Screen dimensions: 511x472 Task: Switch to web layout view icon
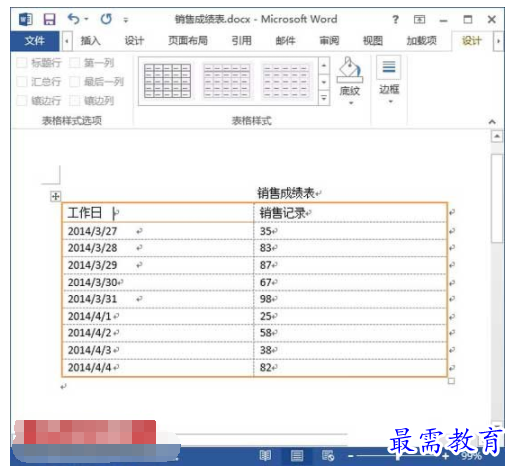coord(328,455)
